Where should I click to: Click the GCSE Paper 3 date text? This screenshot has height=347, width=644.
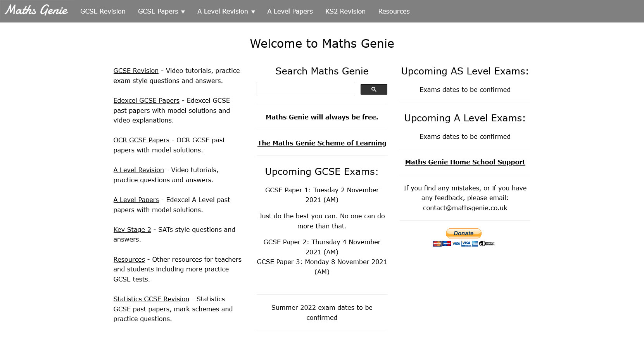322,267
